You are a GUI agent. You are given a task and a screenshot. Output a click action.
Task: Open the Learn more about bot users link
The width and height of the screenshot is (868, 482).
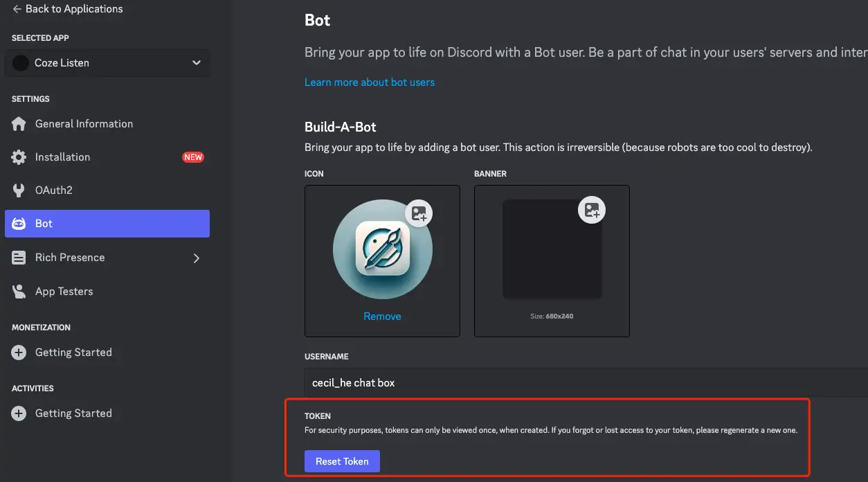click(x=370, y=82)
